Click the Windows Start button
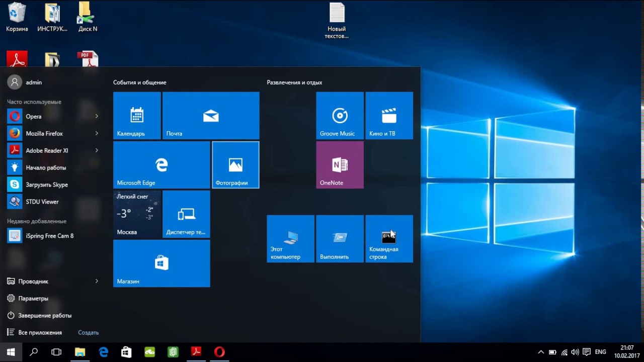This screenshot has height=362, width=644. pos(11,352)
